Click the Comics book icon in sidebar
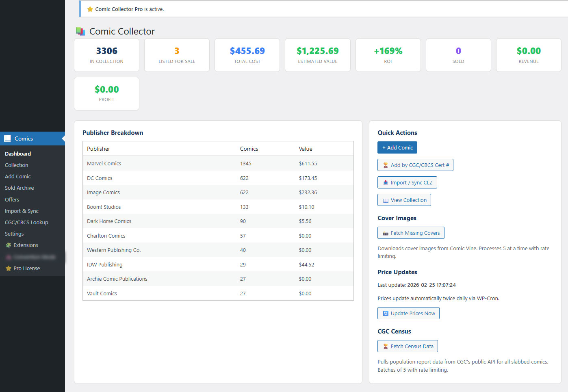Screen dimensions: 568x392 [7, 139]
